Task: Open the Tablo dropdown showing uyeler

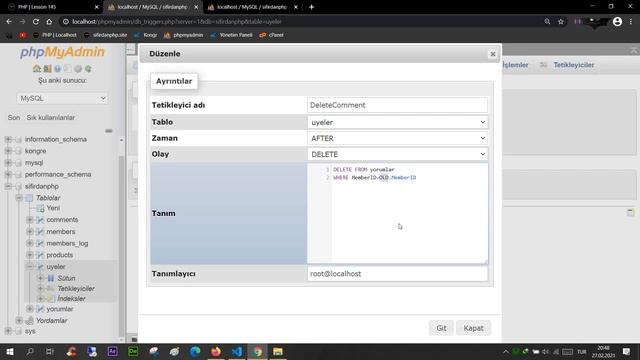Action: (398, 122)
